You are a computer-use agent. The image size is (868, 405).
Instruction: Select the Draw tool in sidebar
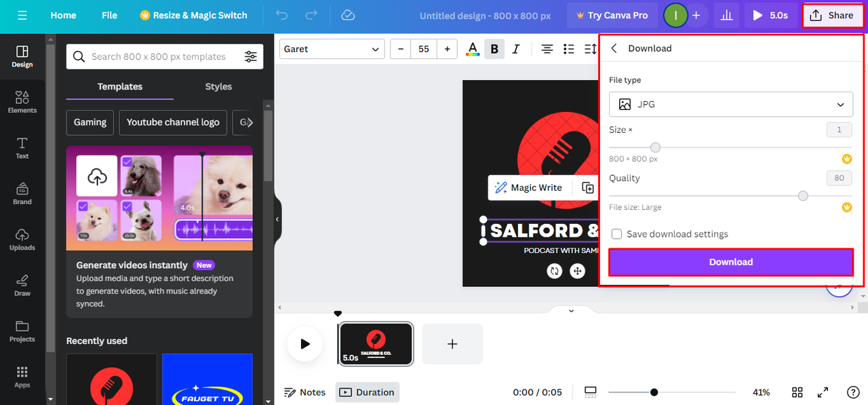[x=22, y=285]
